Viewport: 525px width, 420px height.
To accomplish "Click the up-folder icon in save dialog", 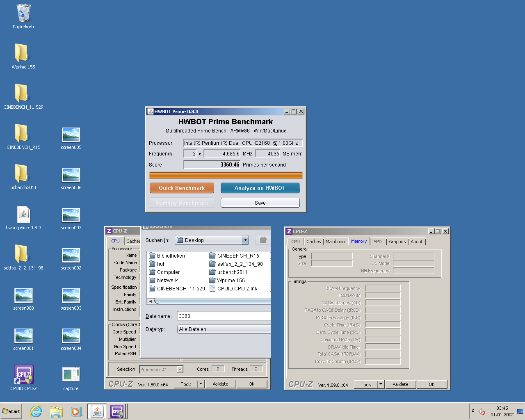I will pos(263,240).
